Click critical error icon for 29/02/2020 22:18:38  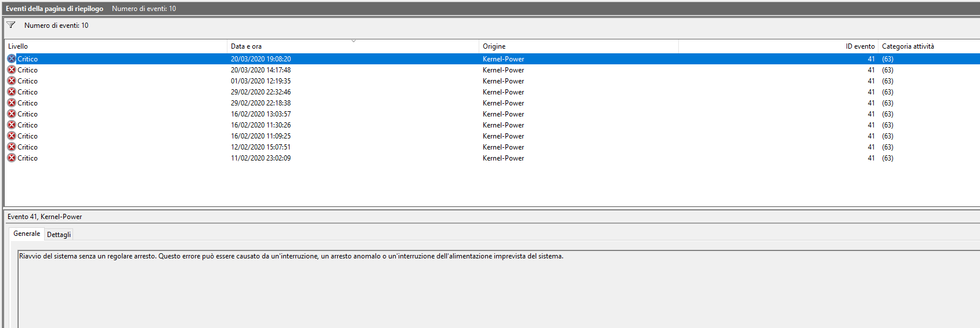point(12,103)
